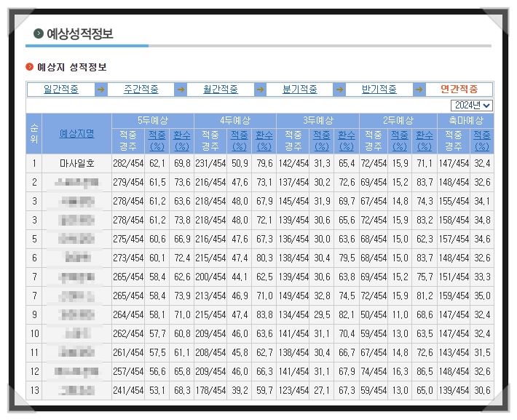Click the 143/454 cell
The image size is (517, 420).
[x=454, y=353]
